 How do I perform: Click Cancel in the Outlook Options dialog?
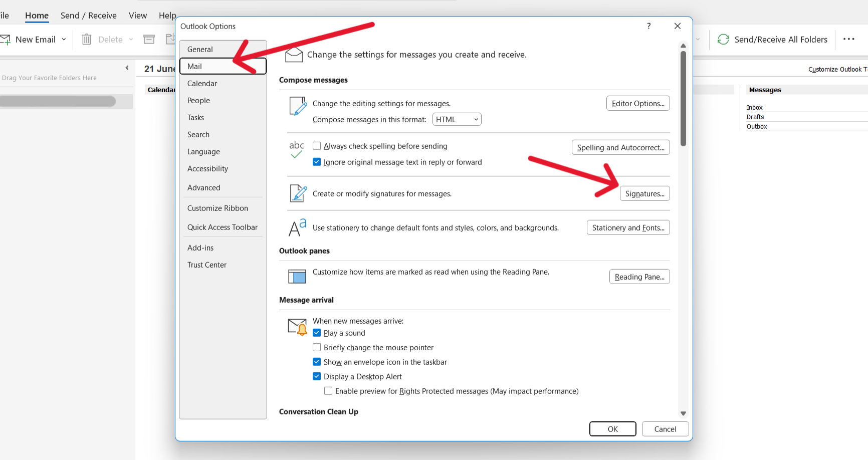pos(665,429)
